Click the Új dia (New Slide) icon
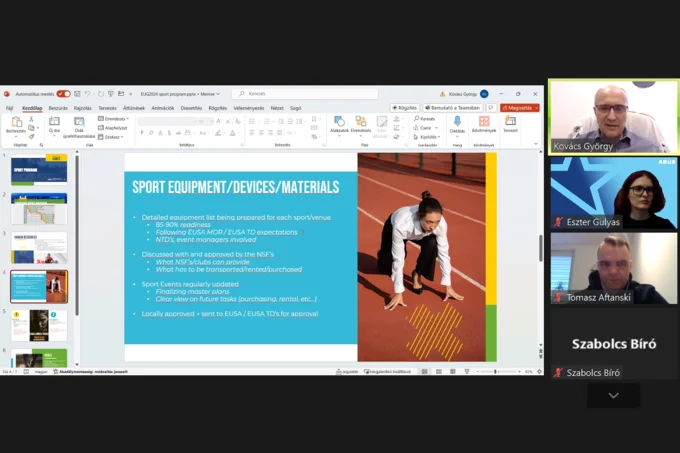The width and height of the screenshot is (680, 453). pos(53,122)
